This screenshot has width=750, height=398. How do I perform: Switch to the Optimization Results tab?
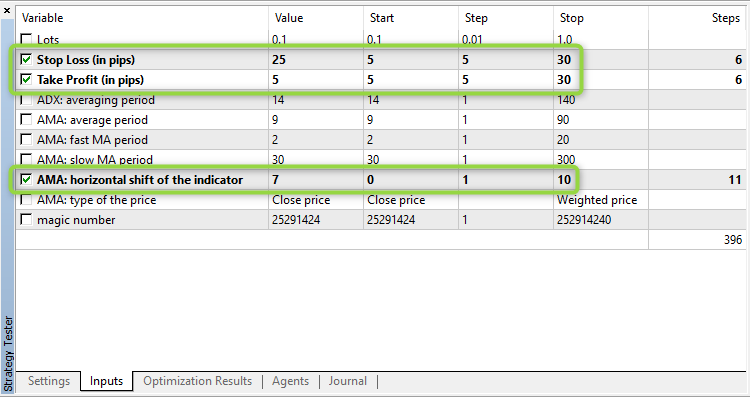click(198, 381)
